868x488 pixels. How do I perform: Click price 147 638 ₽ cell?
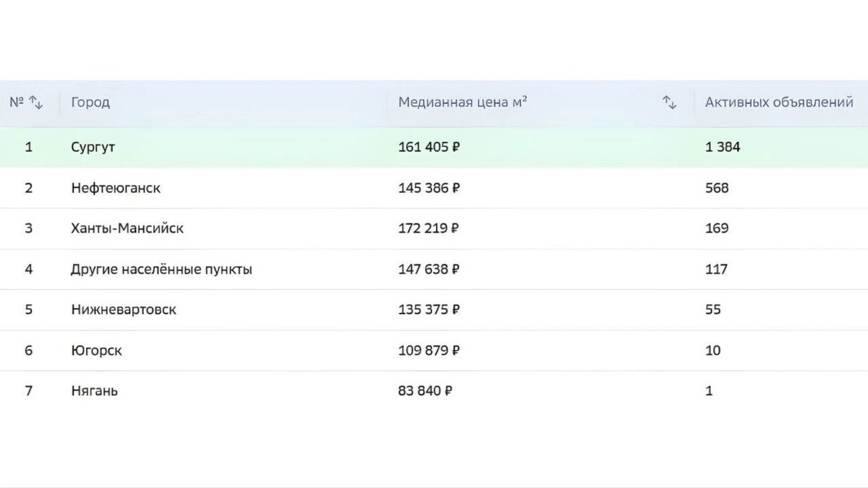click(429, 270)
